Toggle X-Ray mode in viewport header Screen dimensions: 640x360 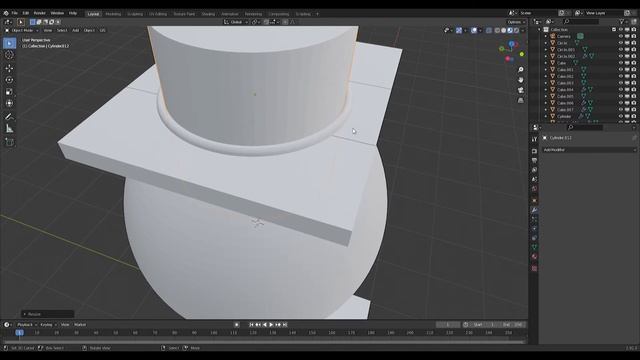pos(489,30)
